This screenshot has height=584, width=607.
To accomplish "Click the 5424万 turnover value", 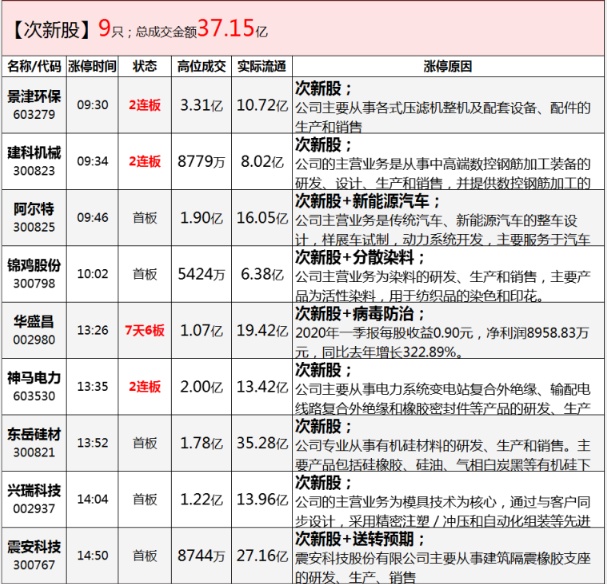I will [201, 274].
